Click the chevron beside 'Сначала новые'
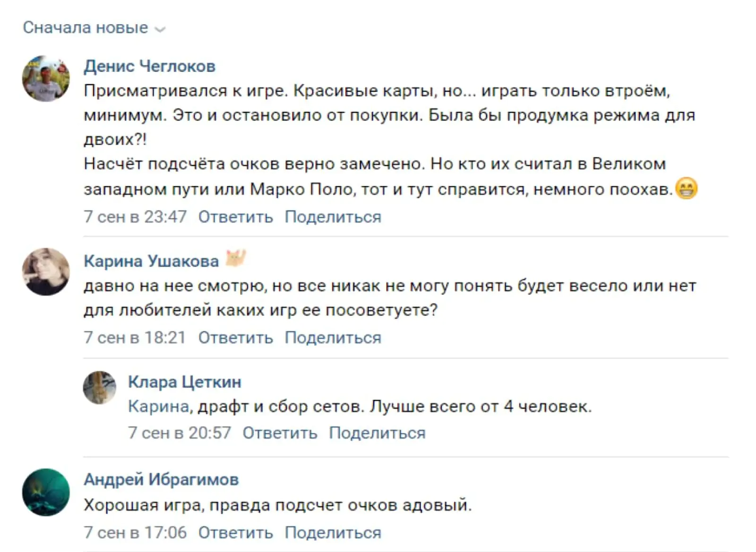The height and width of the screenshot is (552, 756). coord(160,29)
